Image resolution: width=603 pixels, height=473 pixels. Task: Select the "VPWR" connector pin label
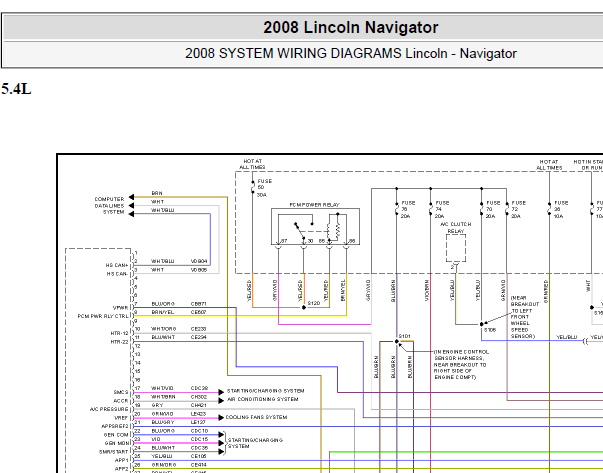120,308
